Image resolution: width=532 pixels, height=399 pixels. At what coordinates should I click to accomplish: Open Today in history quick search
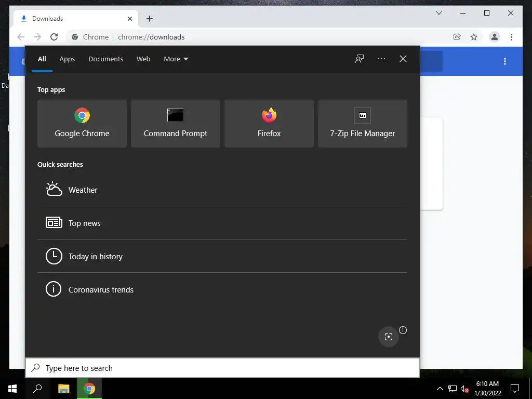222,256
